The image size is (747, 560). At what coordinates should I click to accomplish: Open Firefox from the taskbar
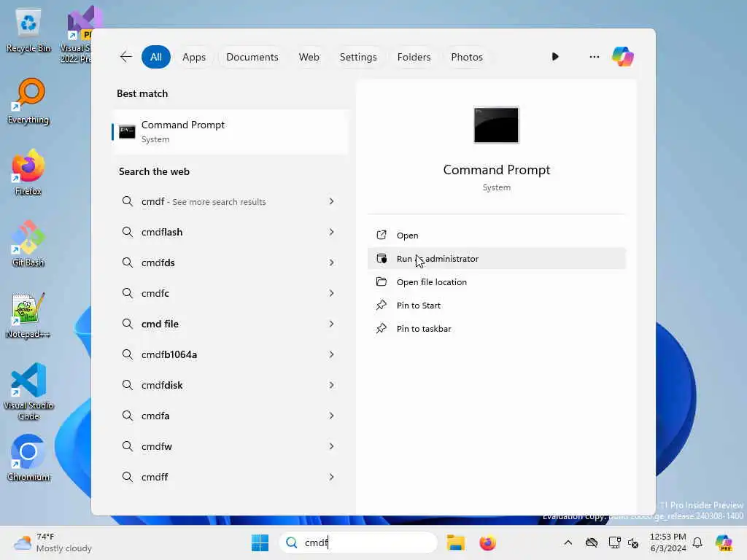[487, 542]
